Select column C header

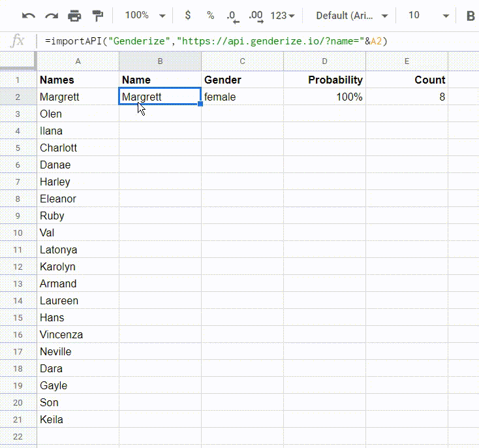click(242, 61)
